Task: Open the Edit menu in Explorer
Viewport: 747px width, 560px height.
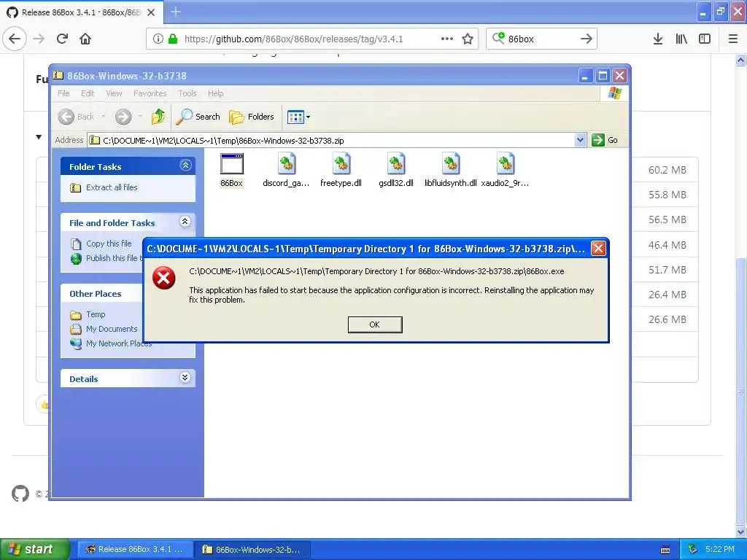Action: coord(88,93)
